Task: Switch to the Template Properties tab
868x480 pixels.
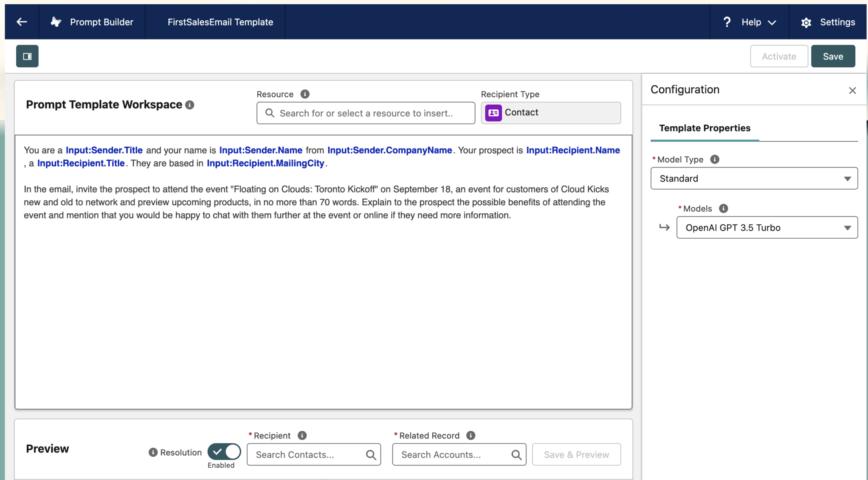Action: pos(704,128)
